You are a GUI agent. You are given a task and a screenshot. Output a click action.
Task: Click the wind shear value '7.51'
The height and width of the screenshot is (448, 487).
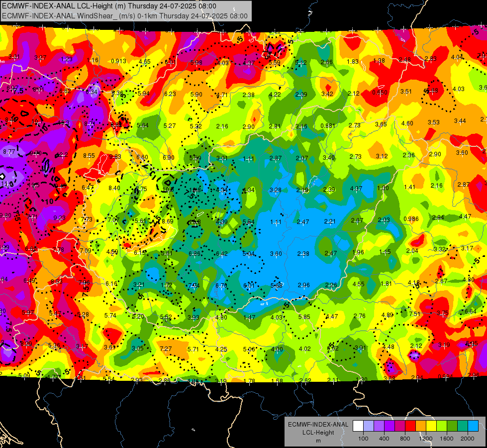point(415,314)
